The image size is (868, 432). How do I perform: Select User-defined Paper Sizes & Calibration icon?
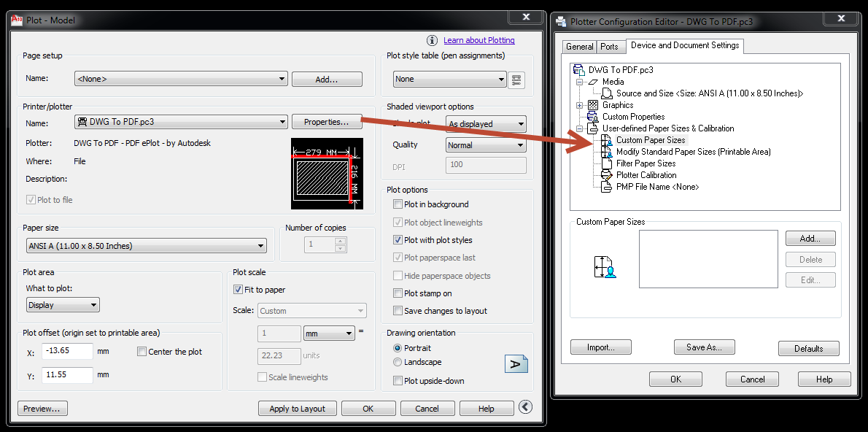tap(594, 128)
